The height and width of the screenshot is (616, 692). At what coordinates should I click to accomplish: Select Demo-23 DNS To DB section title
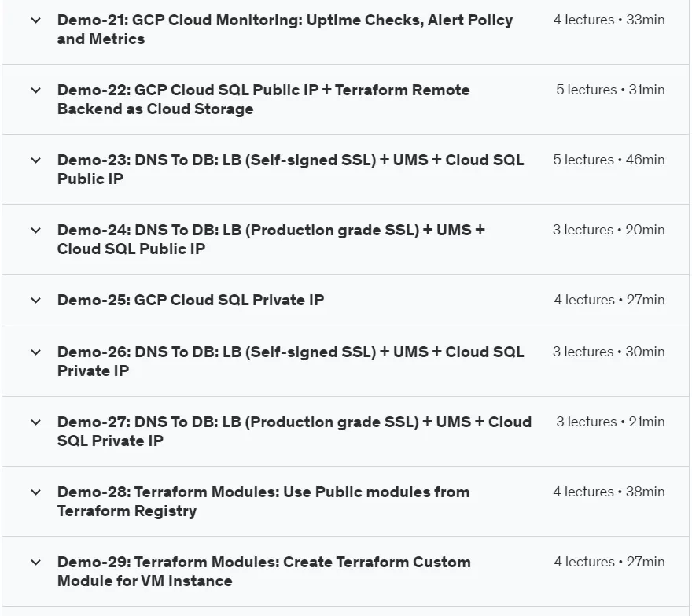290,169
